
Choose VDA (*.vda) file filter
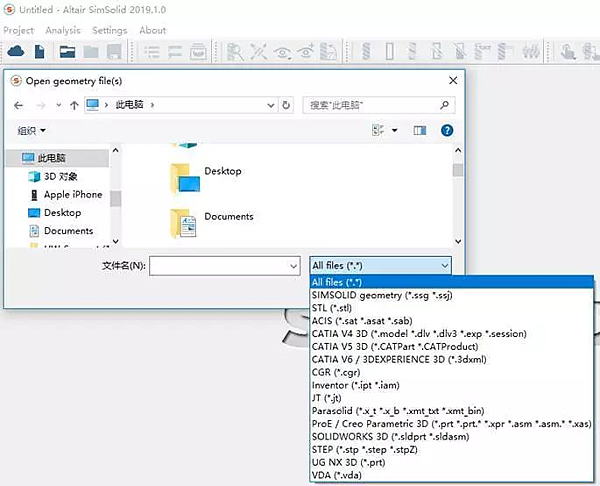452,475
